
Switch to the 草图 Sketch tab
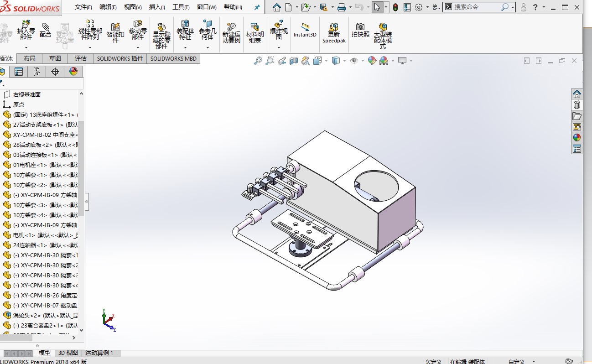(x=55, y=58)
